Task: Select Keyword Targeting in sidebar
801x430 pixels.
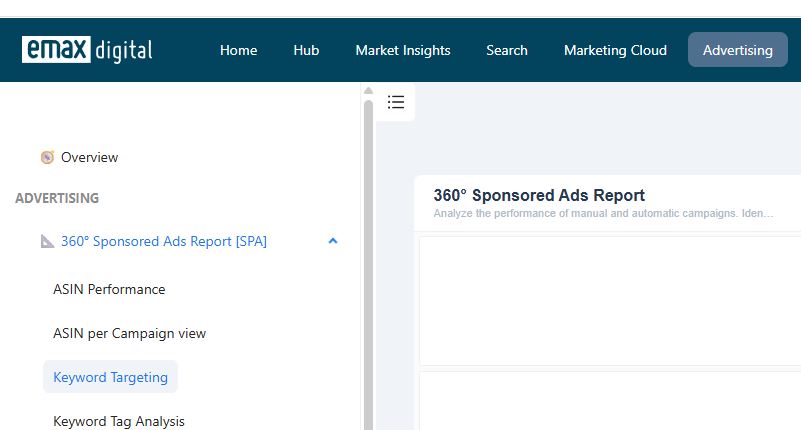Action: click(x=110, y=377)
